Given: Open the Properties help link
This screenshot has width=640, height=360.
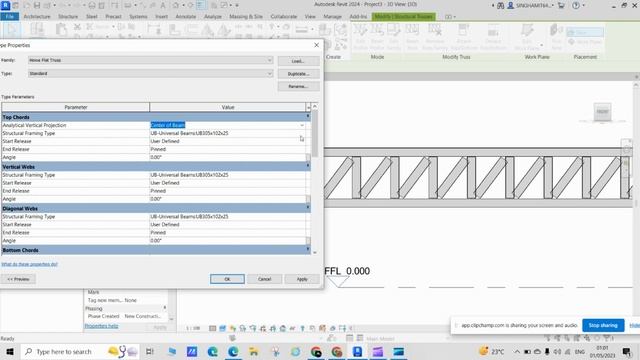Looking at the screenshot, I should click(x=101, y=326).
